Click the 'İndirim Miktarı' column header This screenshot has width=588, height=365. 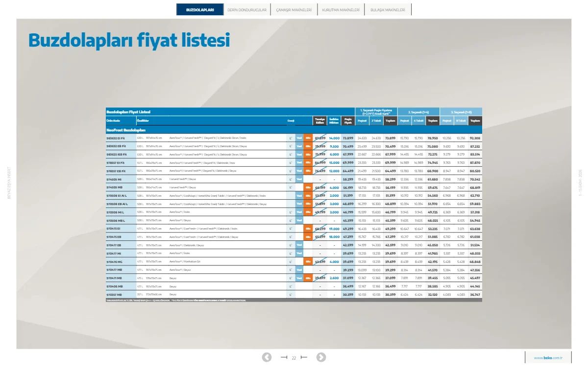[334, 121]
